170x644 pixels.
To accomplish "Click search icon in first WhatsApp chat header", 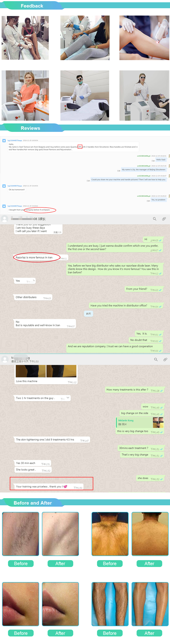I will point(154,219).
